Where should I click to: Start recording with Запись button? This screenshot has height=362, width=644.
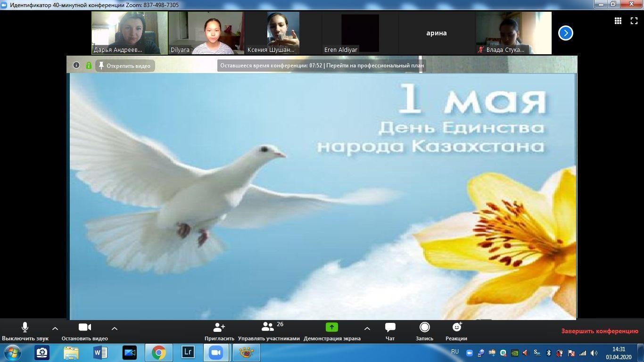click(x=424, y=331)
